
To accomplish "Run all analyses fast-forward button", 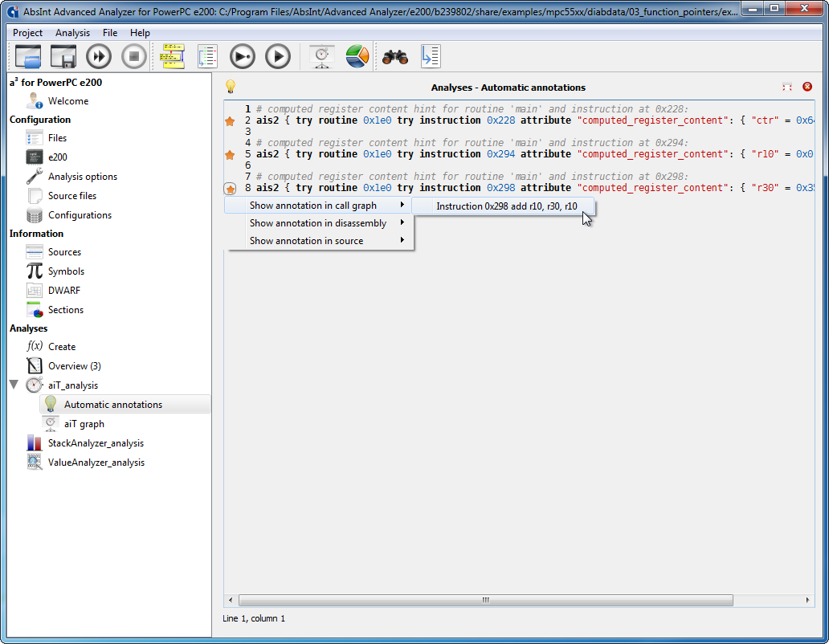I will coord(99,56).
